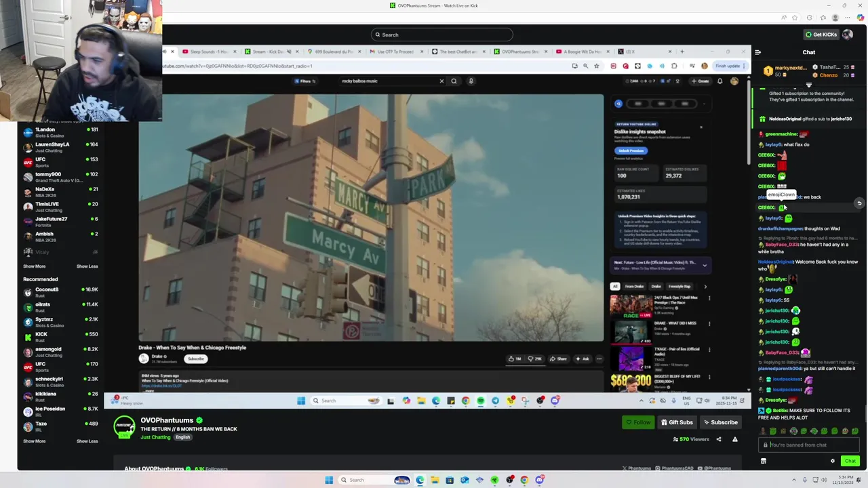
Task: Expand recommended list with Show More
Action: point(35,441)
